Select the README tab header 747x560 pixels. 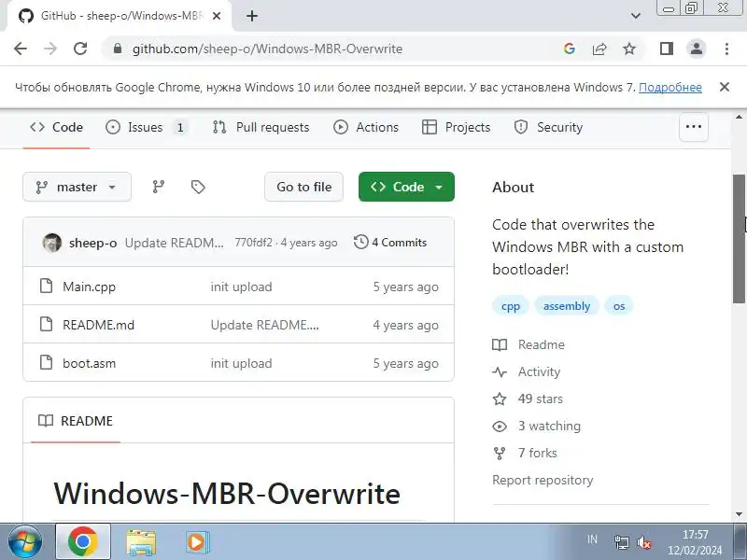tap(76, 421)
